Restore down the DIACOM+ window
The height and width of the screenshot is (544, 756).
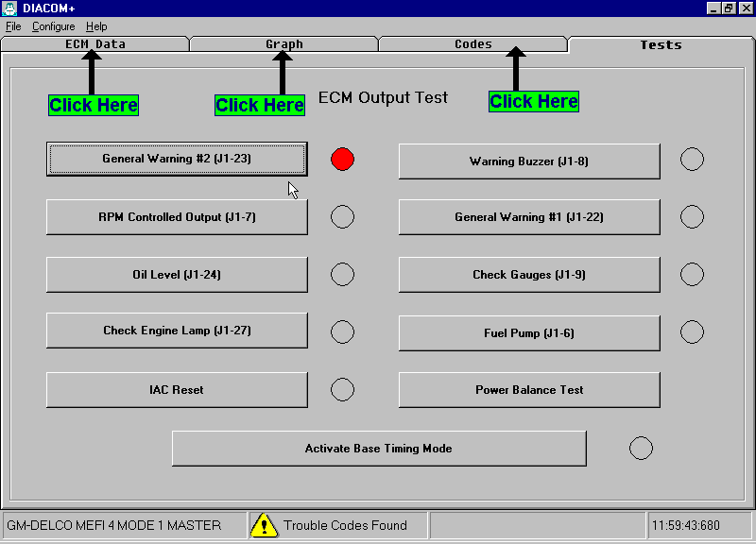[728, 8]
